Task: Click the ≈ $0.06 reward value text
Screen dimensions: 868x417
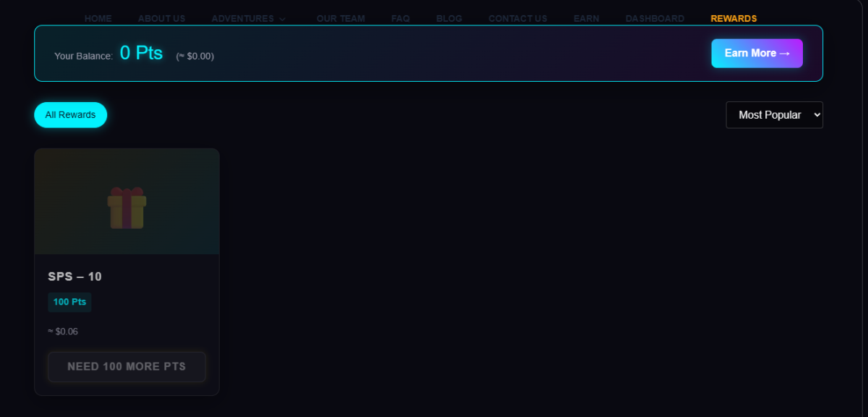Action: pyautogui.click(x=63, y=332)
